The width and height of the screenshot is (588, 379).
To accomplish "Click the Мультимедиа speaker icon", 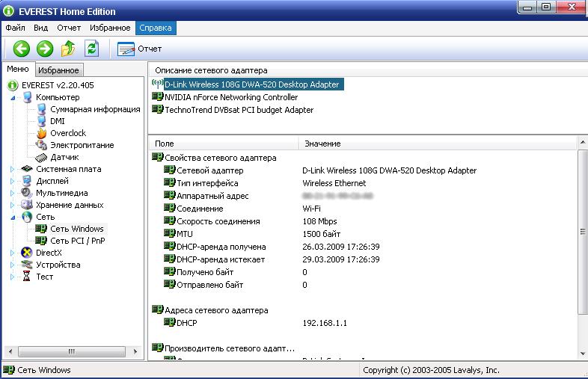I will [27, 193].
